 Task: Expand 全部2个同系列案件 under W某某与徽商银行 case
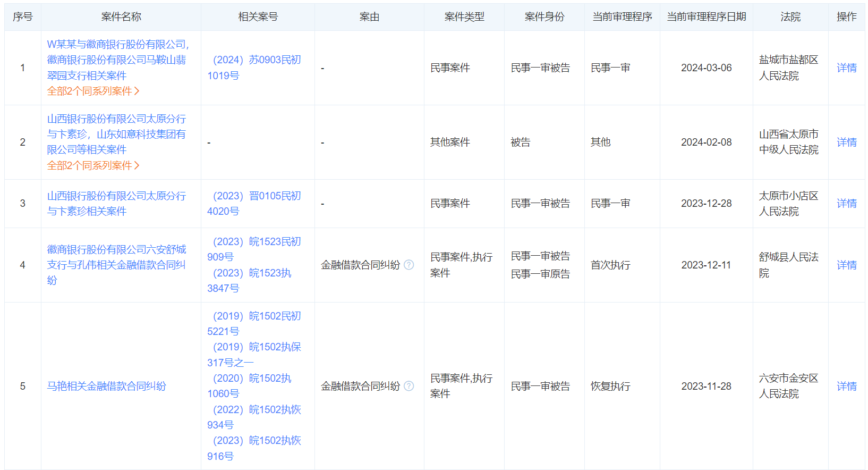click(x=93, y=91)
